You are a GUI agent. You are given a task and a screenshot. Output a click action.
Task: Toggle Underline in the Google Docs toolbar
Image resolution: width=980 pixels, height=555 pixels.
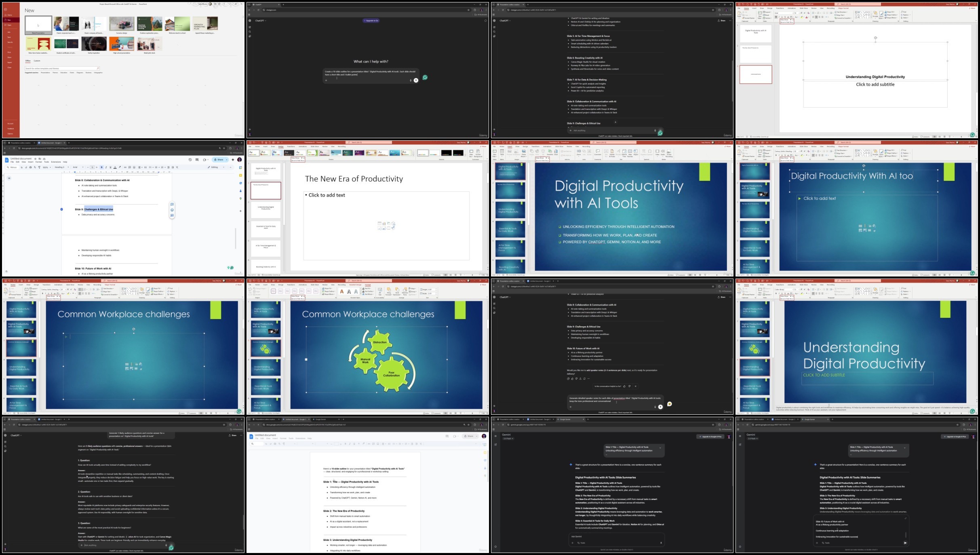click(110, 167)
